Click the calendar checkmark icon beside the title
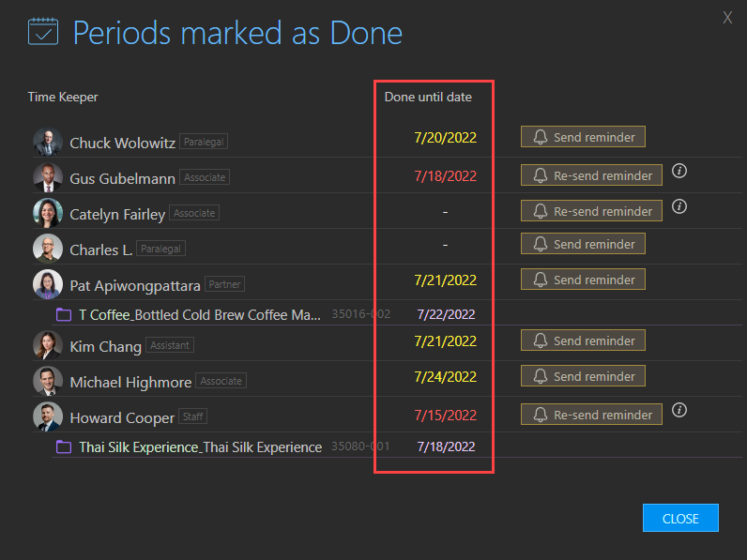This screenshot has width=747, height=560. point(43,32)
